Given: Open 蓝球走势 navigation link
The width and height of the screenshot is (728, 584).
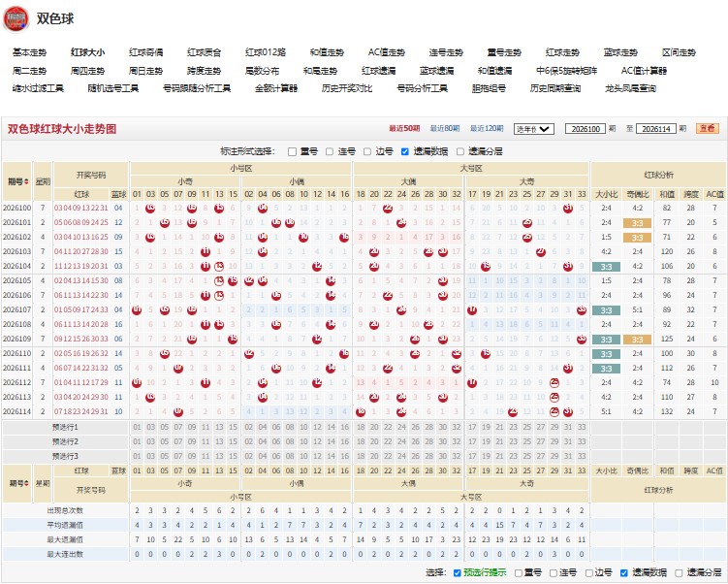Looking at the screenshot, I should point(620,52).
